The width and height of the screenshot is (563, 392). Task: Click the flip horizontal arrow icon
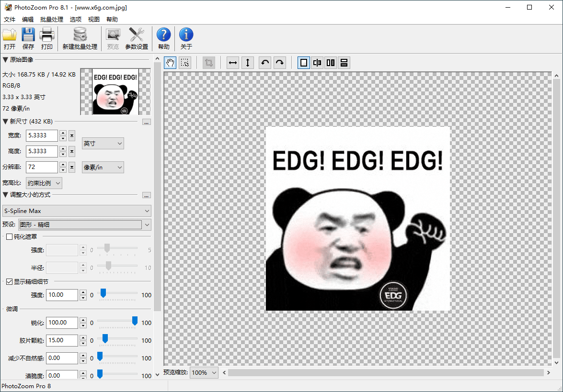click(x=232, y=63)
